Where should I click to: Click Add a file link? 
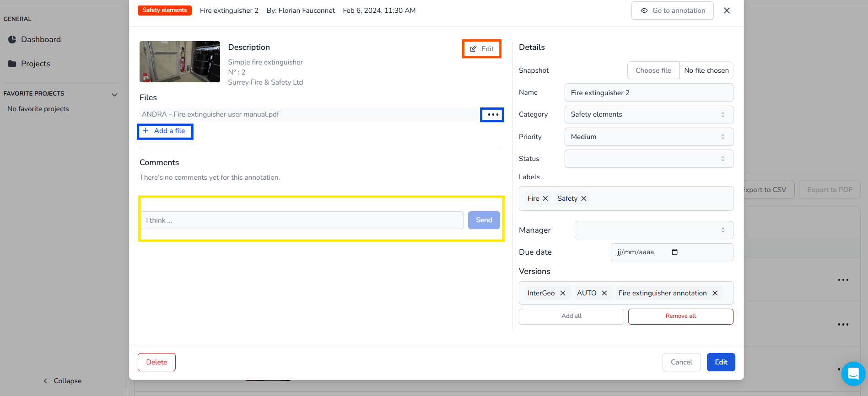(165, 131)
